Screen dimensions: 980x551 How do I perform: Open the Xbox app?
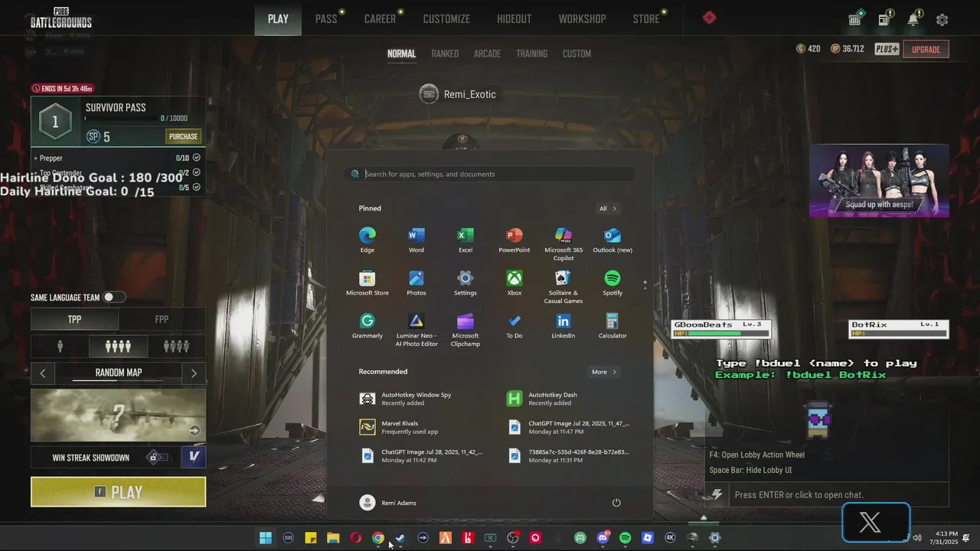514,282
